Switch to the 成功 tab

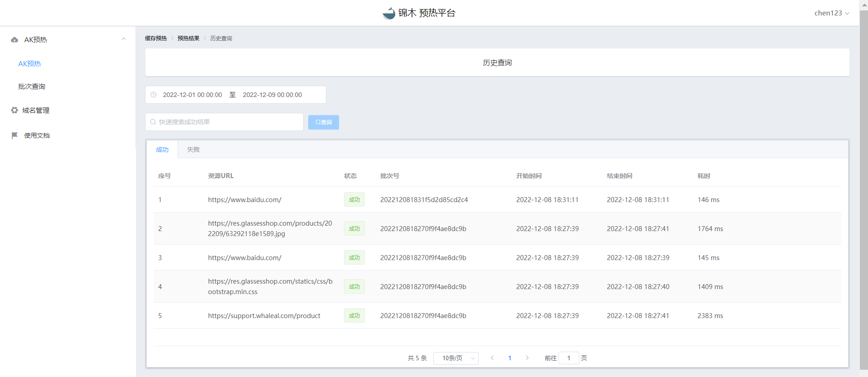tap(162, 150)
